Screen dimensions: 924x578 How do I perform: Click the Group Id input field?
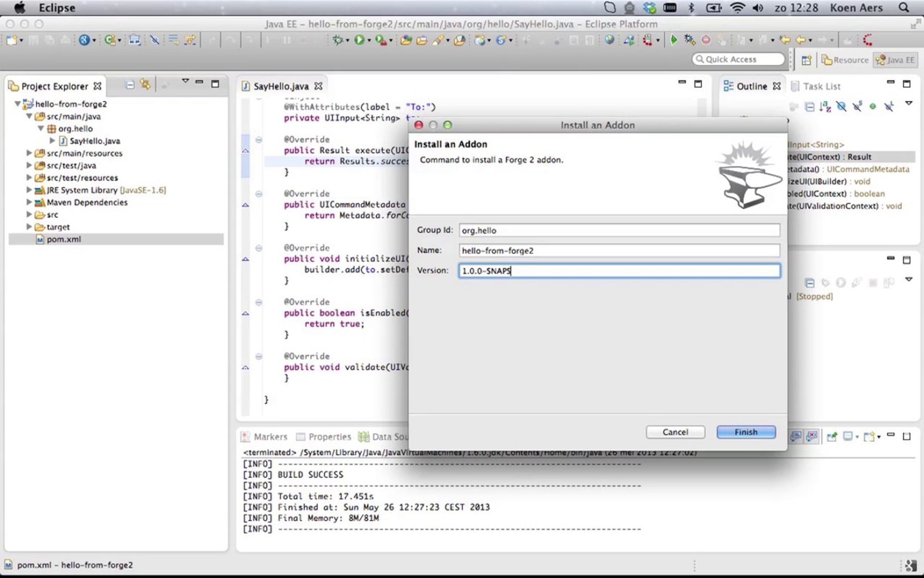click(619, 230)
